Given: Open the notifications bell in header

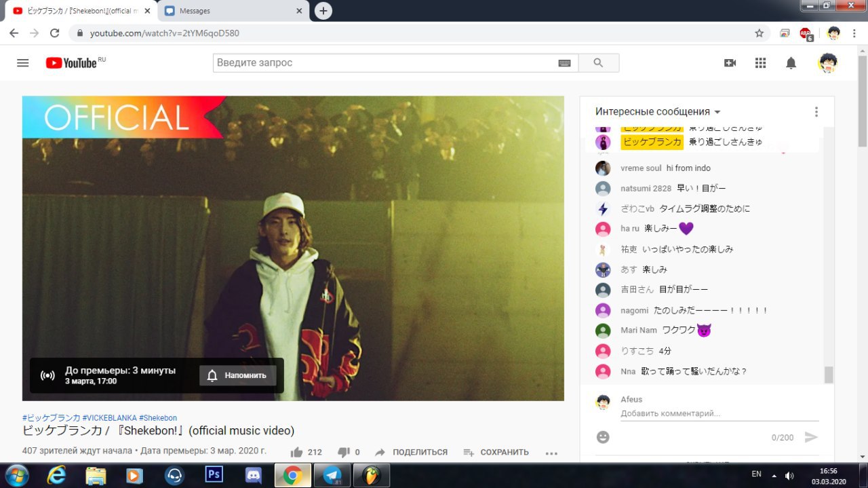Looking at the screenshot, I should coord(791,62).
